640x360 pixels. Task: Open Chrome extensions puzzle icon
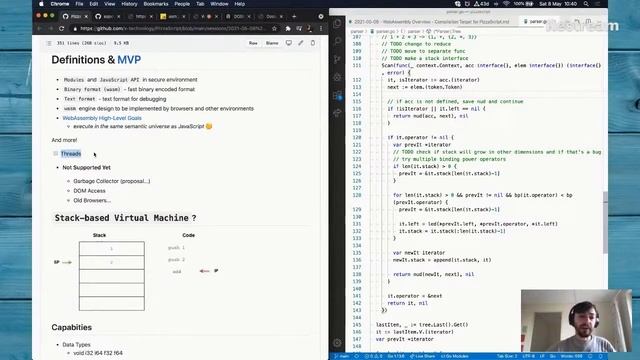pyautogui.click(x=288, y=29)
